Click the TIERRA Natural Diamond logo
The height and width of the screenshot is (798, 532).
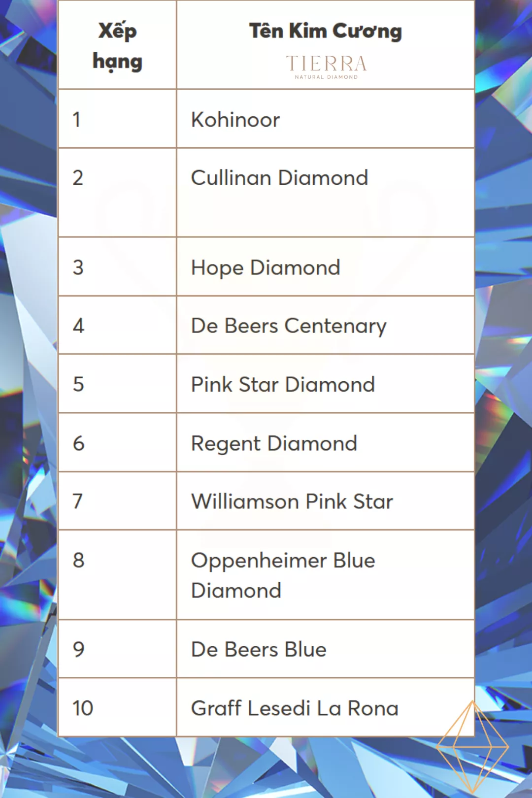[x=326, y=67]
